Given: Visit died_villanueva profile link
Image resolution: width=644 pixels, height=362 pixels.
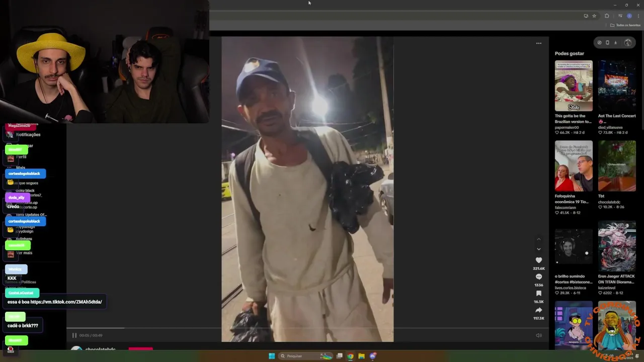Looking at the screenshot, I should click(x=610, y=127).
